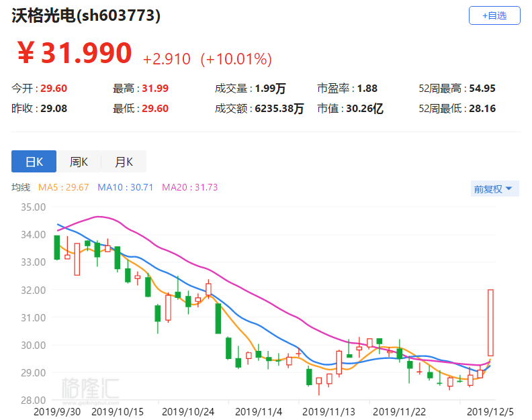Switch to the 日K daily chart tab
Screen dimensions: 532x420
[34, 161]
